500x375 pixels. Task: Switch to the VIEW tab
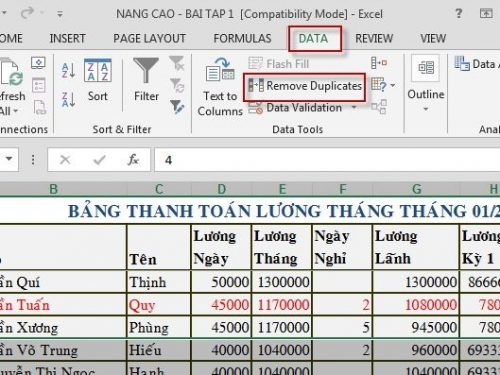[433, 39]
